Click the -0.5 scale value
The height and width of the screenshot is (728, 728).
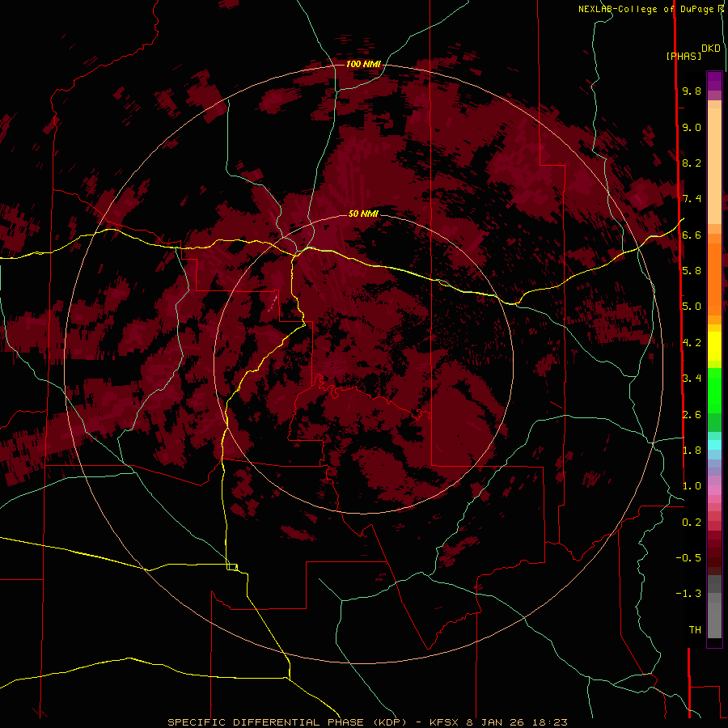tap(688, 558)
